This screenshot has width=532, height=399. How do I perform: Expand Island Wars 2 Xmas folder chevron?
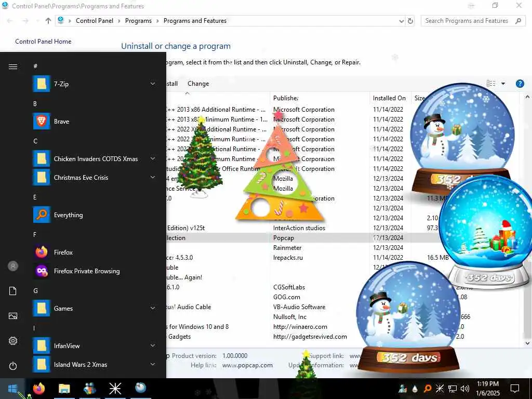(x=153, y=364)
